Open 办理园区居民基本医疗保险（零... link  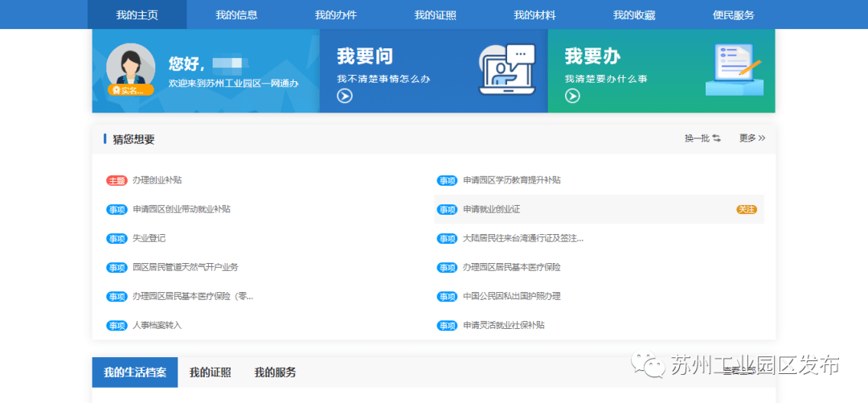click(193, 296)
